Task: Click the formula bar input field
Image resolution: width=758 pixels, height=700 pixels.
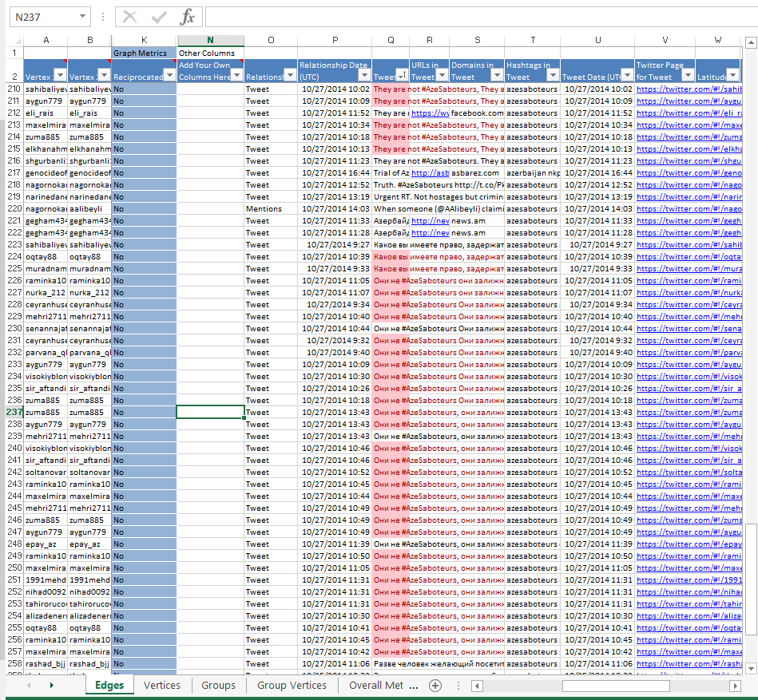Action: pyautogui.click(x=481, y=17)
